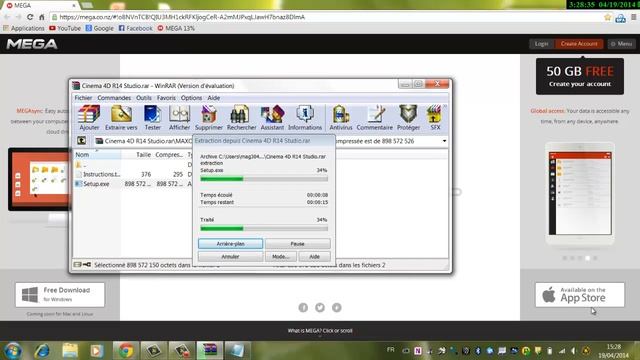Open Windows Media Player from taskbar
640x360 pixels.
[97, 351]
